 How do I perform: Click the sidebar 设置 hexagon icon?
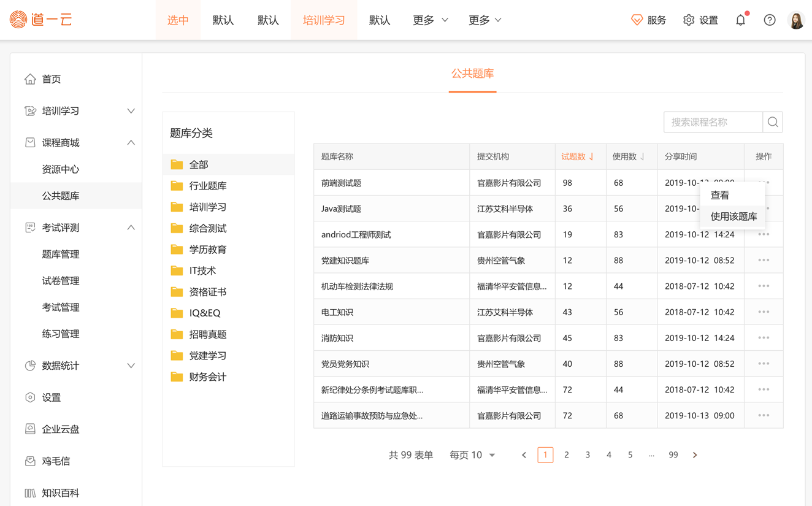30,397
